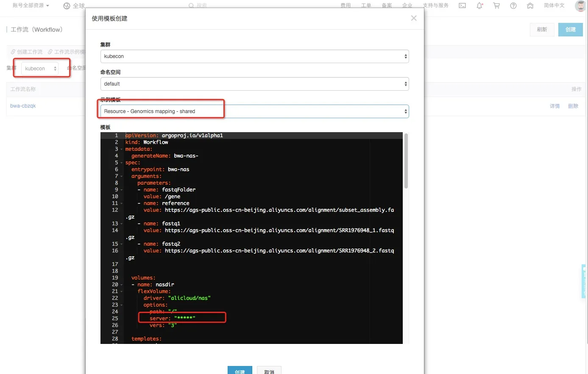
Task: Close the 使用模板创建 dialog
Action: point(414,18)
